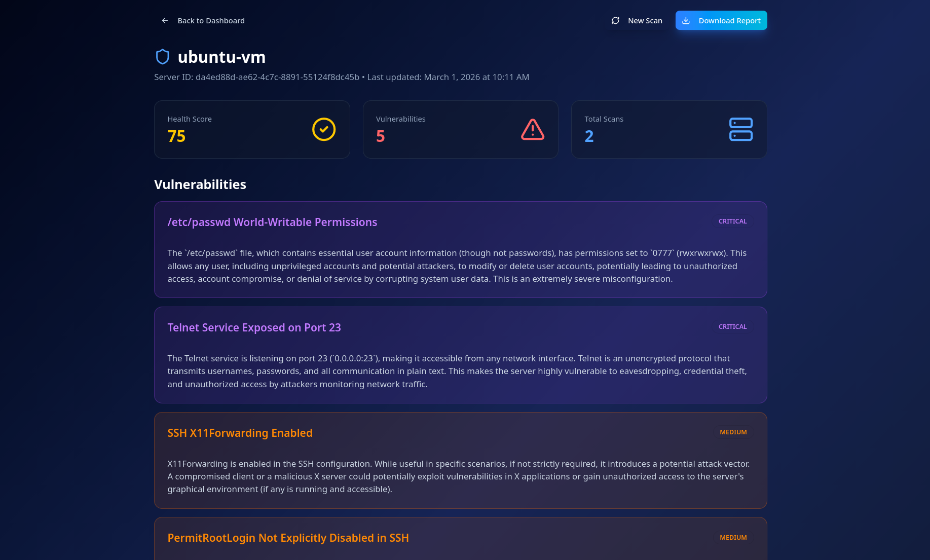Click MEDIUM badge on X11Forwarding card
The width and height of the screenshot is (930, 560).
[733, 432]
